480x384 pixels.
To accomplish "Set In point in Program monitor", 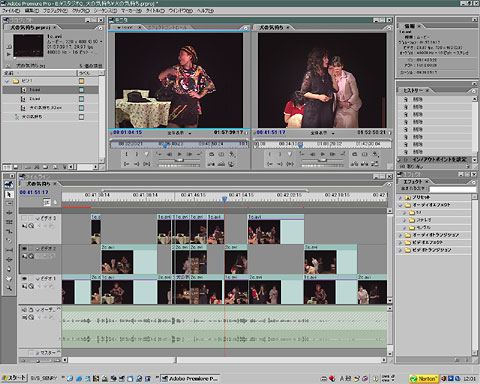I will pos(270,154).
